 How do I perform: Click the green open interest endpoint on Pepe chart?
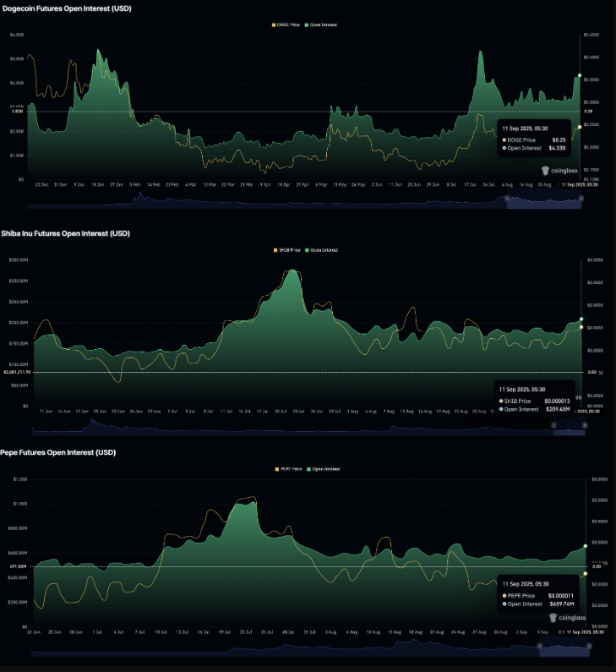tap(586, 546)
